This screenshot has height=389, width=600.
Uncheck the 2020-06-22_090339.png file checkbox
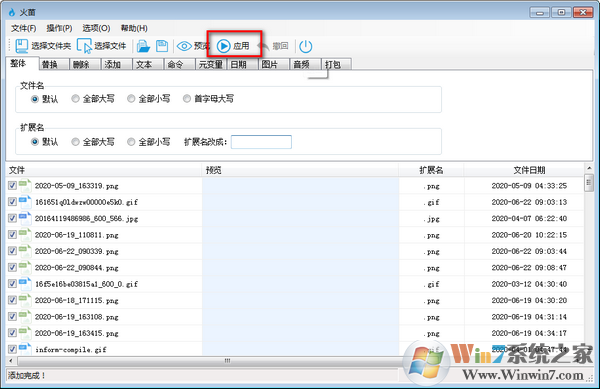point(12,251)
